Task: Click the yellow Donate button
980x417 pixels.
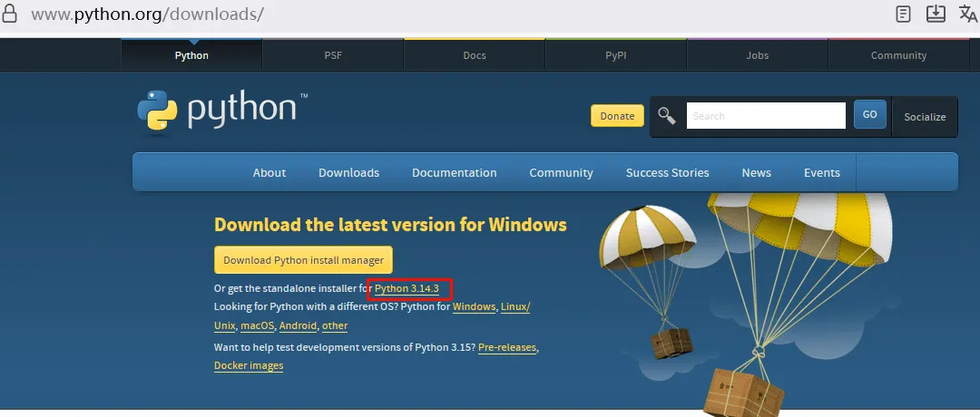Action: pos(617,115)
